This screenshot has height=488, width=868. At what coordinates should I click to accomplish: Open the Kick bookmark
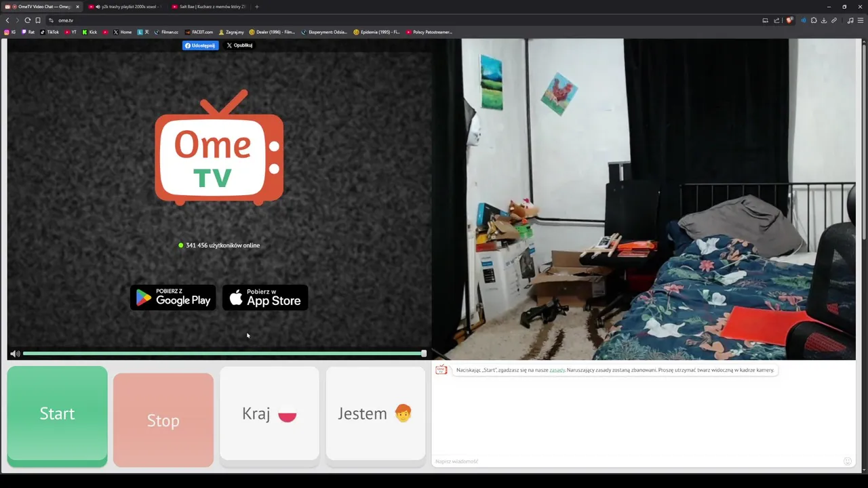[x=90, y=32]
